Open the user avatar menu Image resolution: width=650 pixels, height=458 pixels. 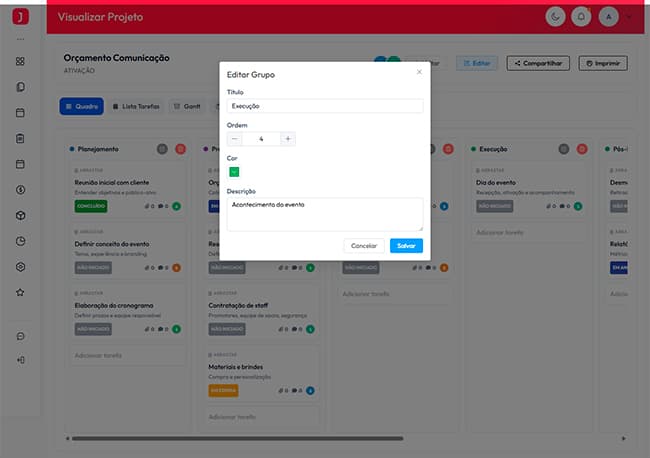[x=609, y=17]
